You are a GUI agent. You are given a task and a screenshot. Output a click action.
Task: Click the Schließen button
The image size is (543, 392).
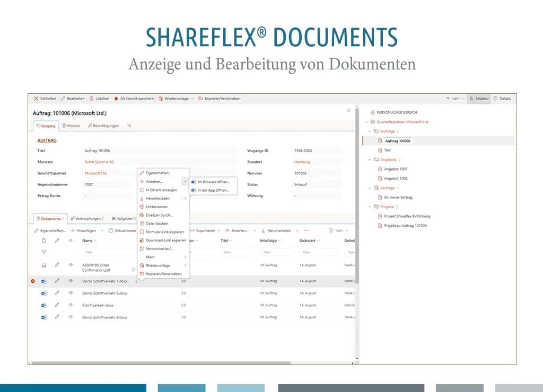43,99
